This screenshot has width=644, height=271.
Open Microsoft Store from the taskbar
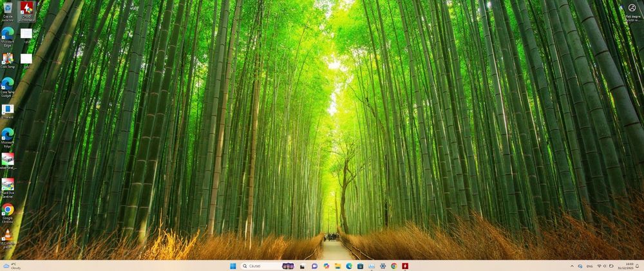click(x=360, y=266)
